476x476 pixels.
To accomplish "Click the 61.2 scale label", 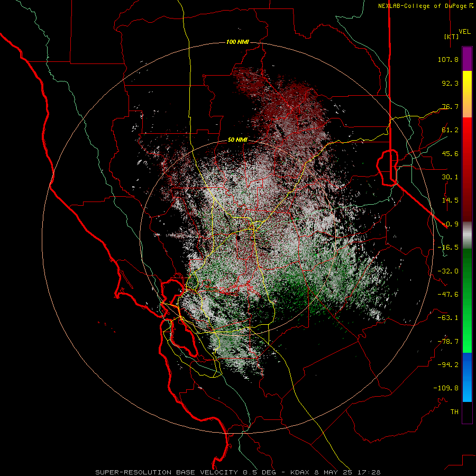I will (450, 130).
